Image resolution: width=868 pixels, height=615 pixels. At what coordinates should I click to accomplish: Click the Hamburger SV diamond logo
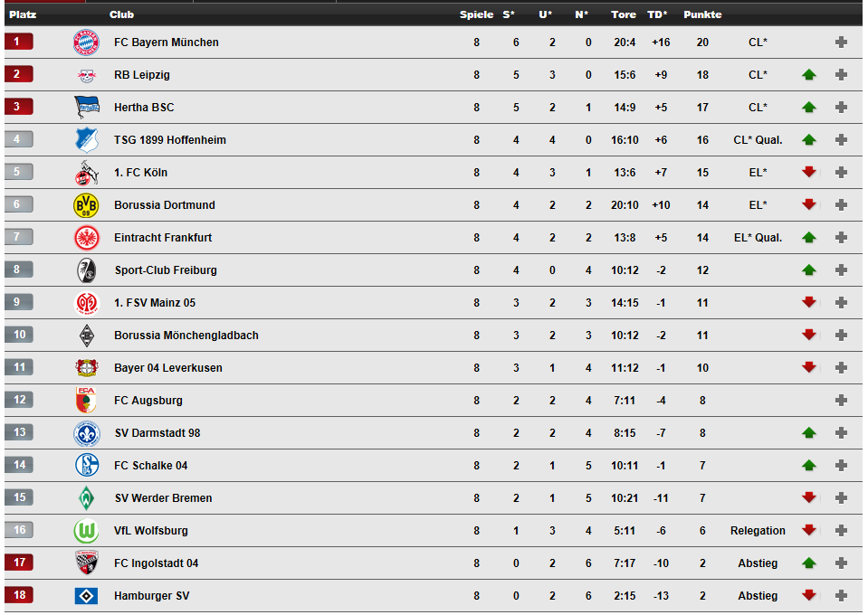tap(86, 596)
